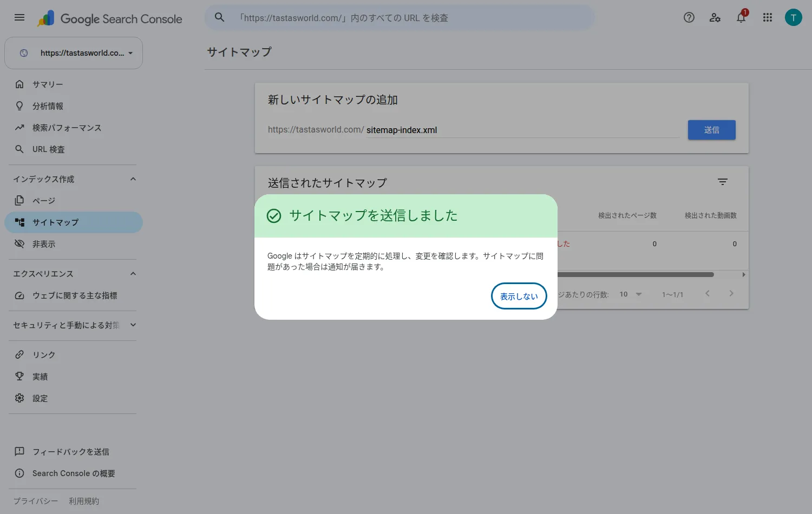The image size is (812, 514).
Task: Open users and permissions settings icon
Action: 715,17
